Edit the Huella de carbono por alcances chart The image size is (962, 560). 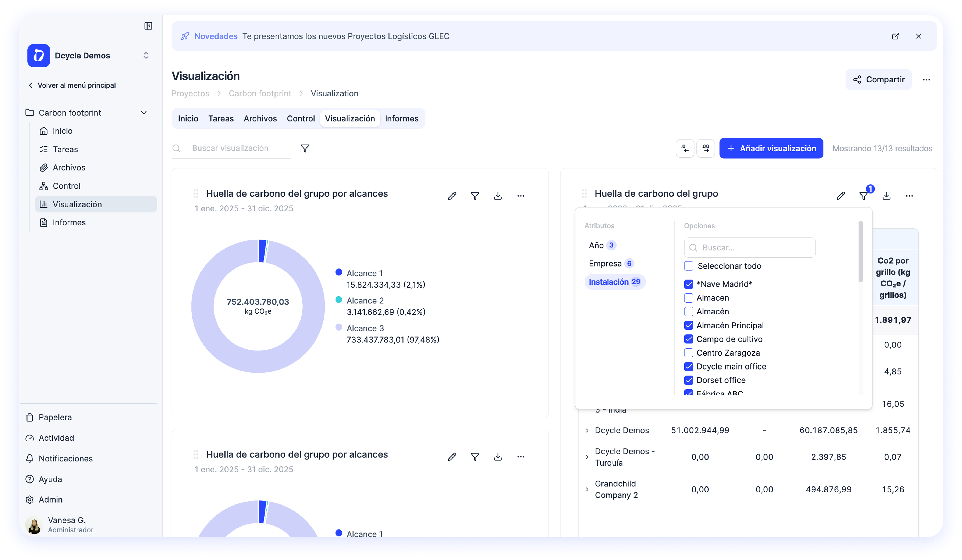tap(452, 195)
